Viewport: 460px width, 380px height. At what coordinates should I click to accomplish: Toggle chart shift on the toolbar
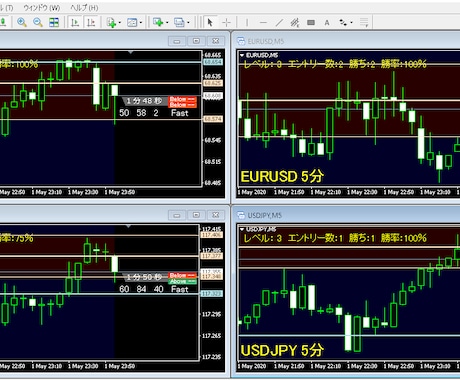[91, 22]
